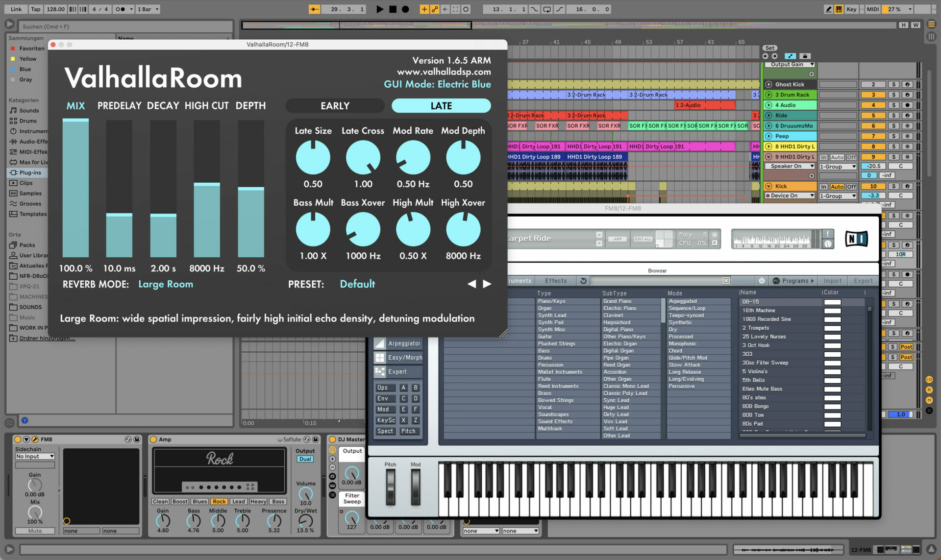
Task: Open the 1 Bar quantization dropdown
Action: click(148, 9)
